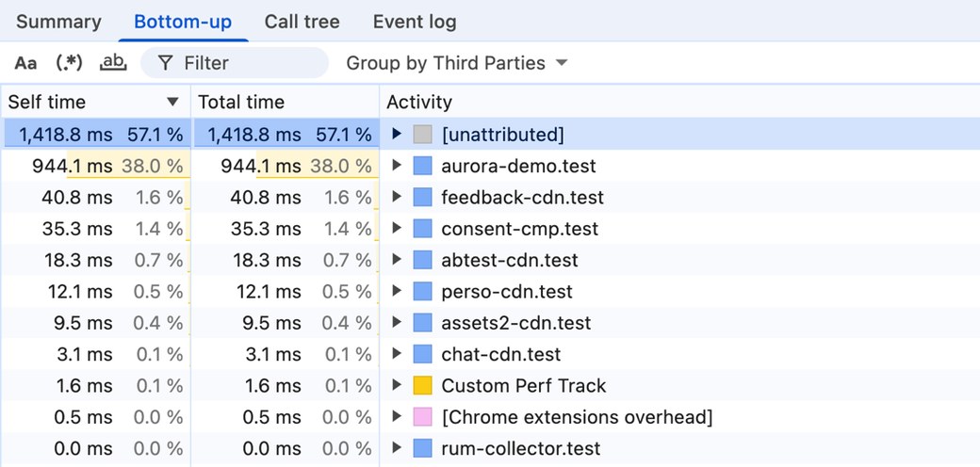Expand the rum-collector.test row
The image size is (980, 467).
[x=397, y=447]
